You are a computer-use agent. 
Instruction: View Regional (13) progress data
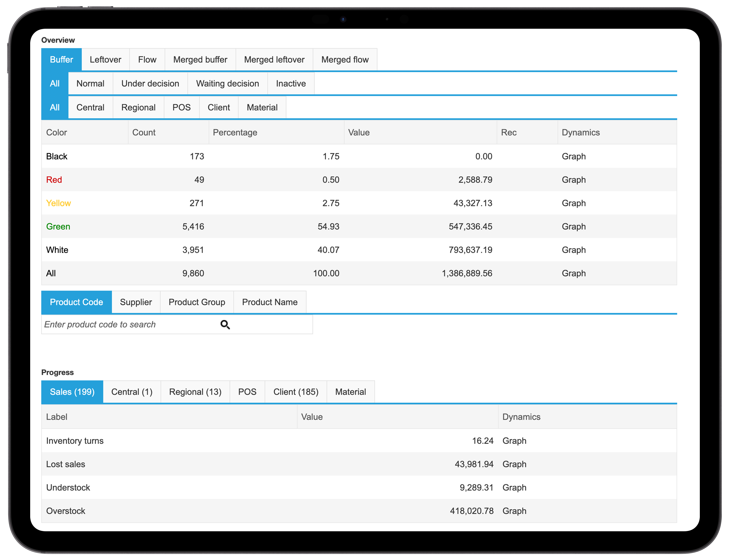pyautogui.click(x=196, y=392)
